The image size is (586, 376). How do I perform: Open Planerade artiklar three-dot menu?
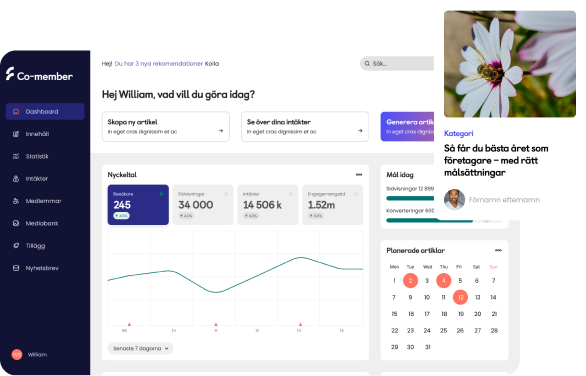pos(498,250)
